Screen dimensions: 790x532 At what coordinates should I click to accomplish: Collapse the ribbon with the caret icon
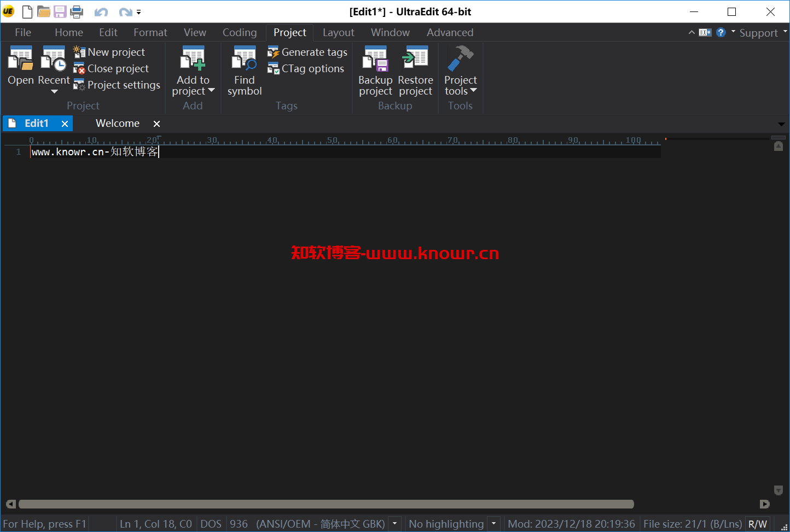click(x=692, y=32)
